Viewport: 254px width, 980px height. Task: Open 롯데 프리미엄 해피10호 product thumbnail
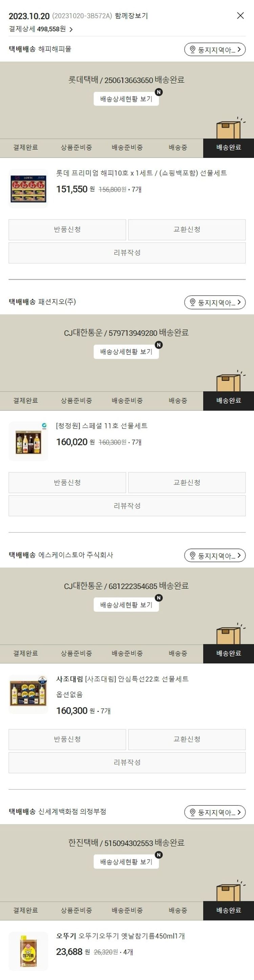pyautogui.click(x=28, y=189)
